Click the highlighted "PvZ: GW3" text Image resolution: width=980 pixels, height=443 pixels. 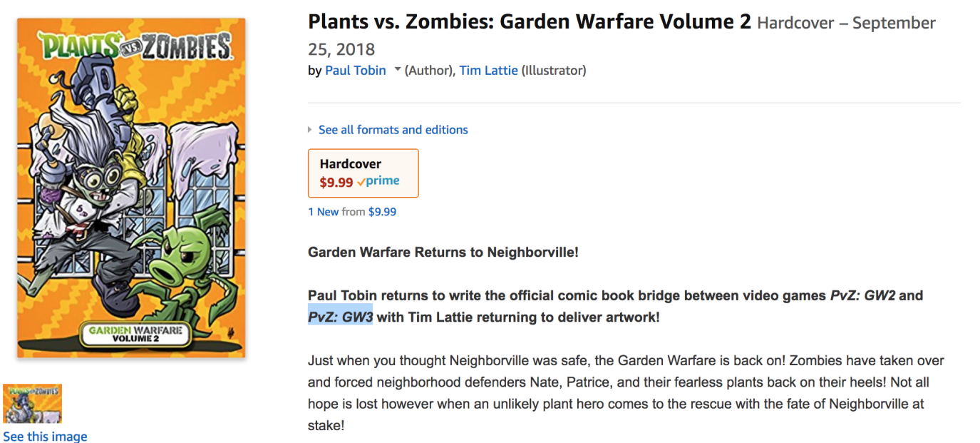tap(340, 317)
